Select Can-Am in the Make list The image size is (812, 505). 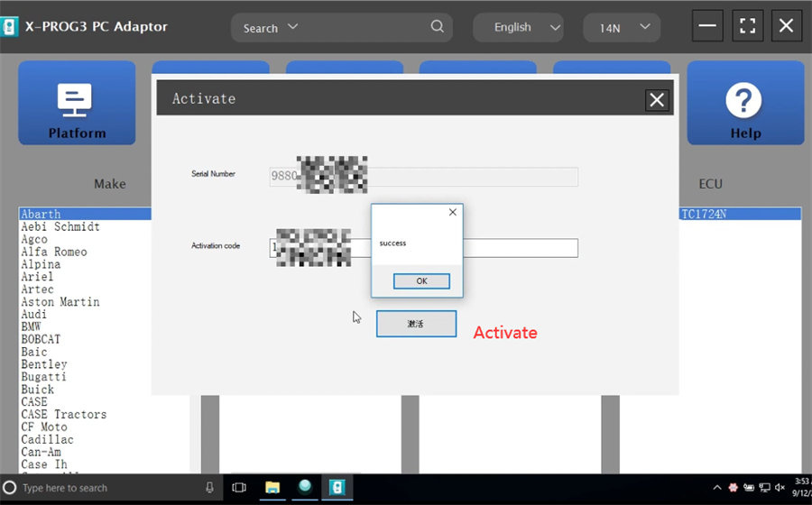pos(41,452)
